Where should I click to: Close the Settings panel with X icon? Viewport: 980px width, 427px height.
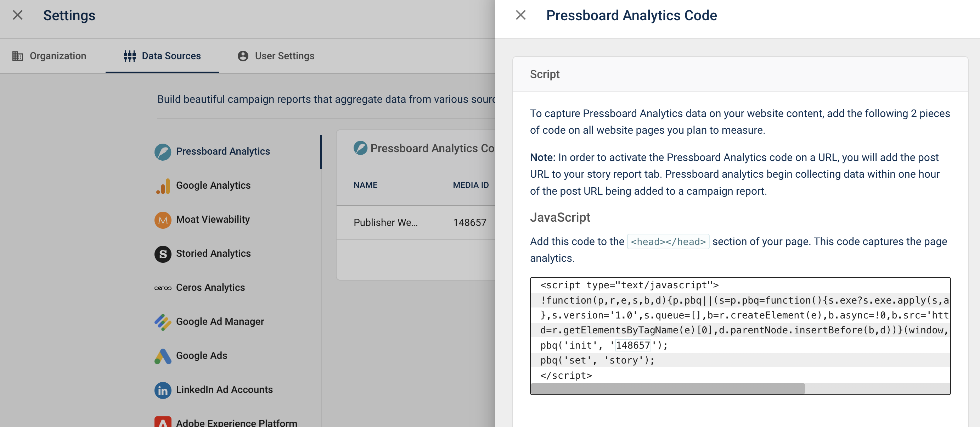(x=17, y=15)
